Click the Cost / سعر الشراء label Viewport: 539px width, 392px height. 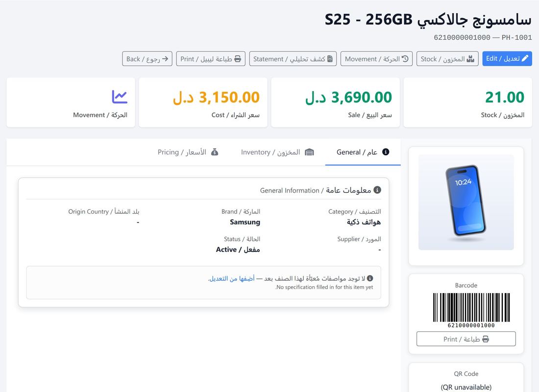[x=236, y=115]
